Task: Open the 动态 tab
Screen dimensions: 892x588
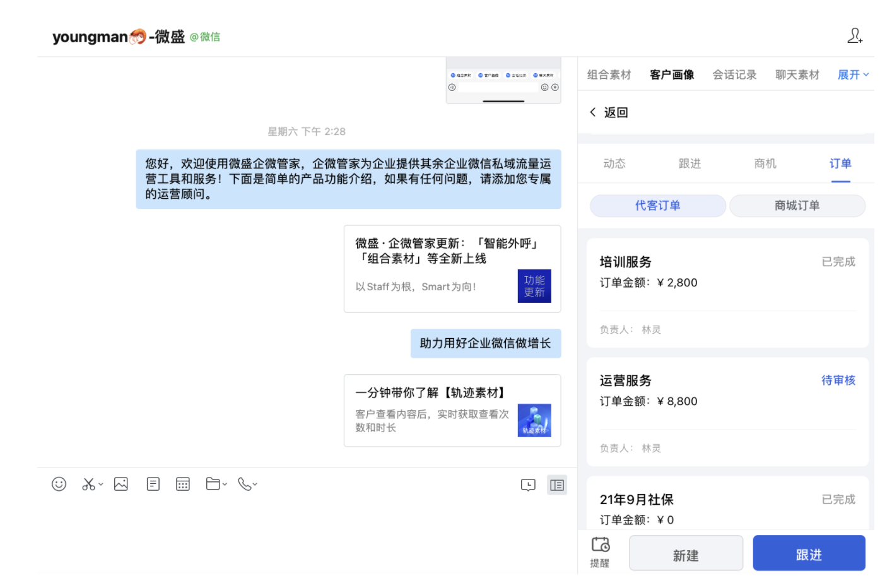Action: click(614, 163)
